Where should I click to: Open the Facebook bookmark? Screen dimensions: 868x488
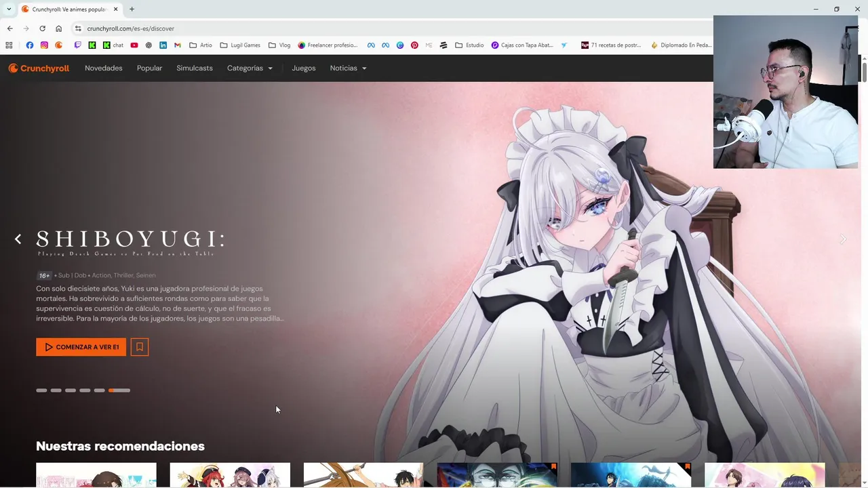point(29,45)
